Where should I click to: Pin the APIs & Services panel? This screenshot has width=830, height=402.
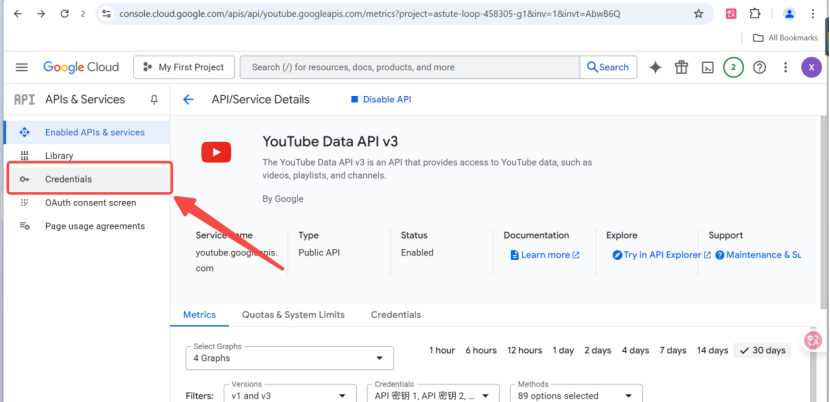154,100
